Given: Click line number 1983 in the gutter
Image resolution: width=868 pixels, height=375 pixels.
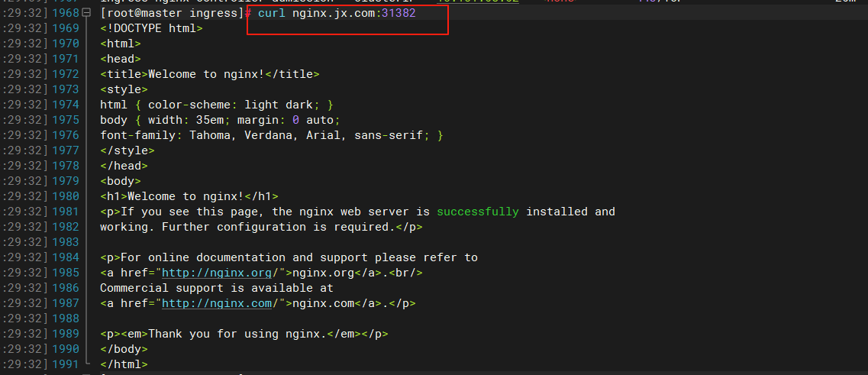Looking at the screenshot, I should click(x=66, y=242).
